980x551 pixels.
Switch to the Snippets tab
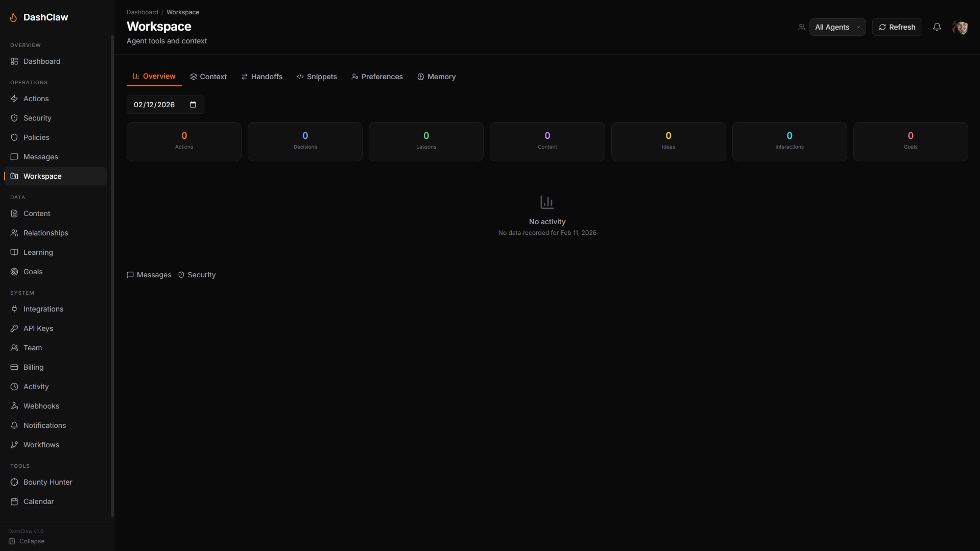[317, 77]
